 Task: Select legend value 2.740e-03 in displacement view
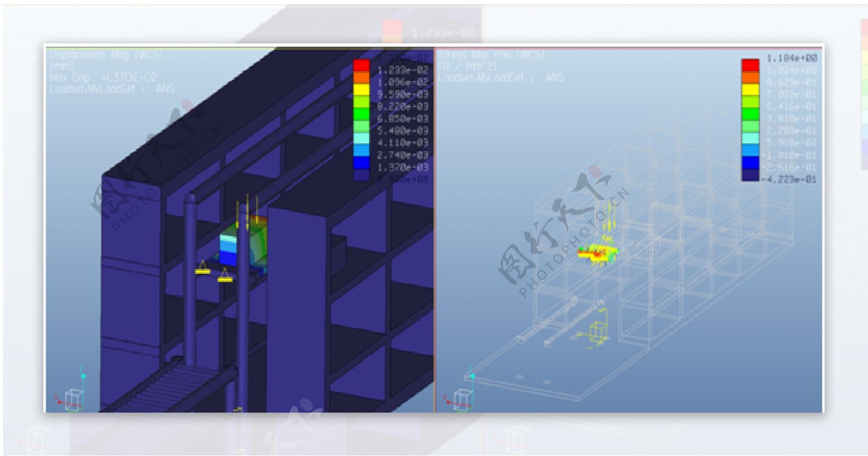[403, 155]
